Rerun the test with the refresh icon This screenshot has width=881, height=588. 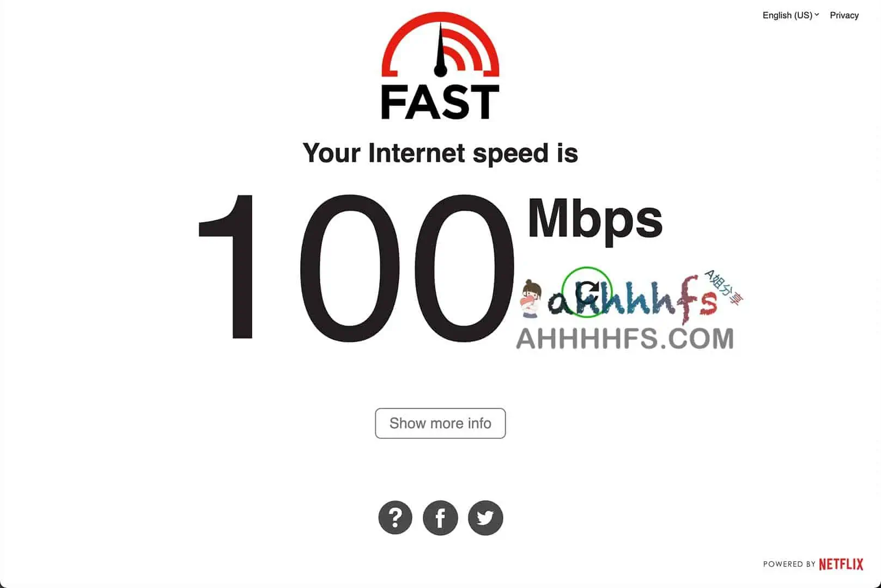pyautogui.click(x=587, y=292)
